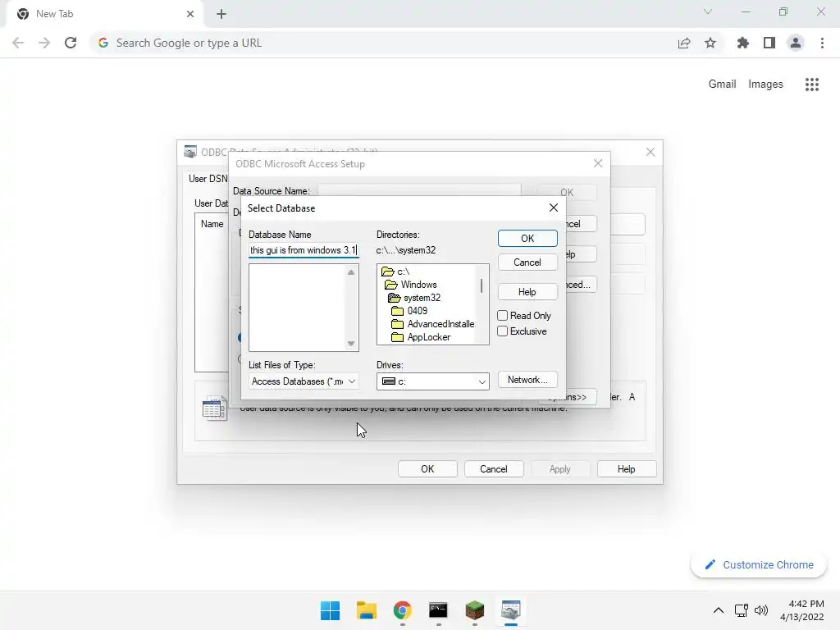
Task: Toggle the Chrome side panel icon
Action: click(769, 43)
